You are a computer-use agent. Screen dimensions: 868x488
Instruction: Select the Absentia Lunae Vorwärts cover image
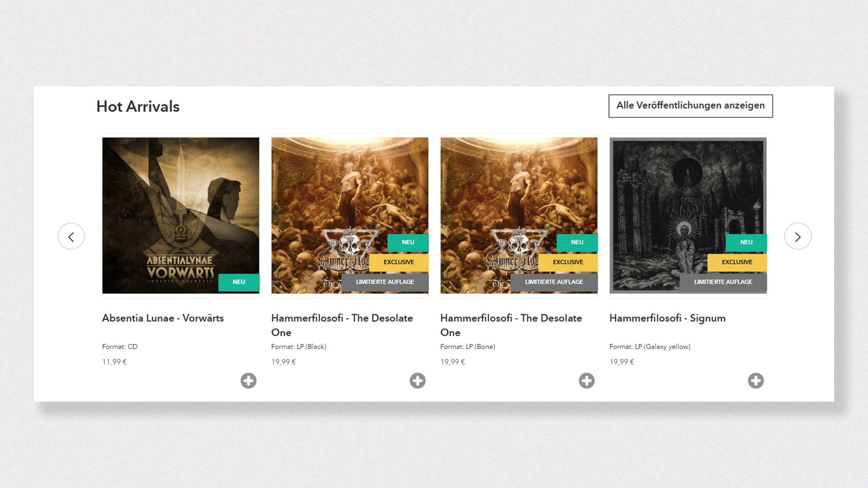tap(181, 216)
